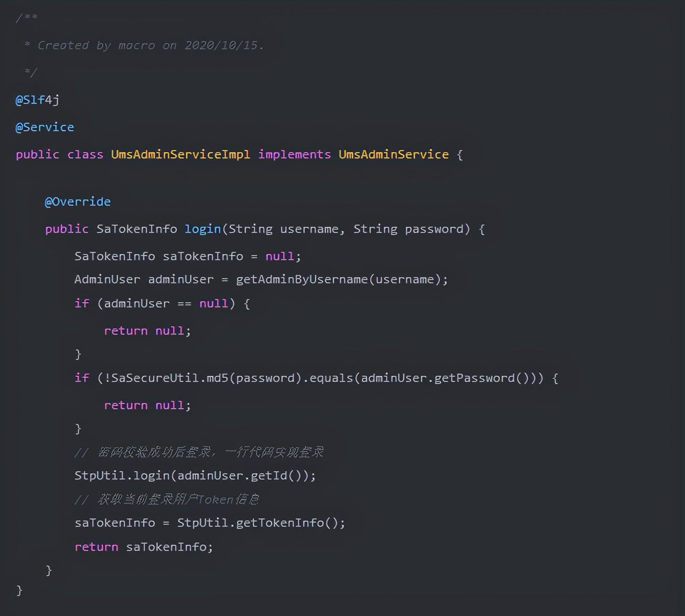Click the "password" parameter in the login signature
The image size is (685, 616).
pyautogui.click(x=434, y=229)
